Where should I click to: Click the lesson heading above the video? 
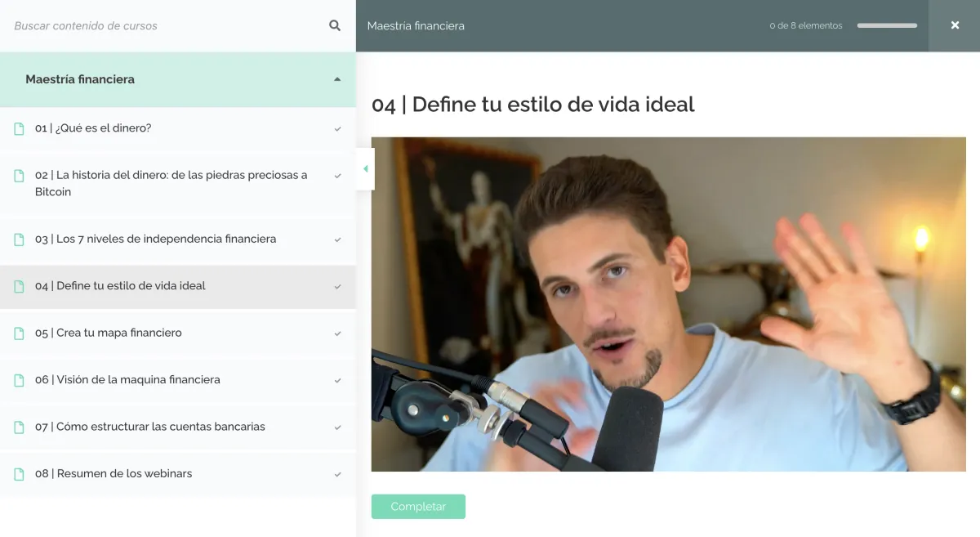(x=533, y=105)
